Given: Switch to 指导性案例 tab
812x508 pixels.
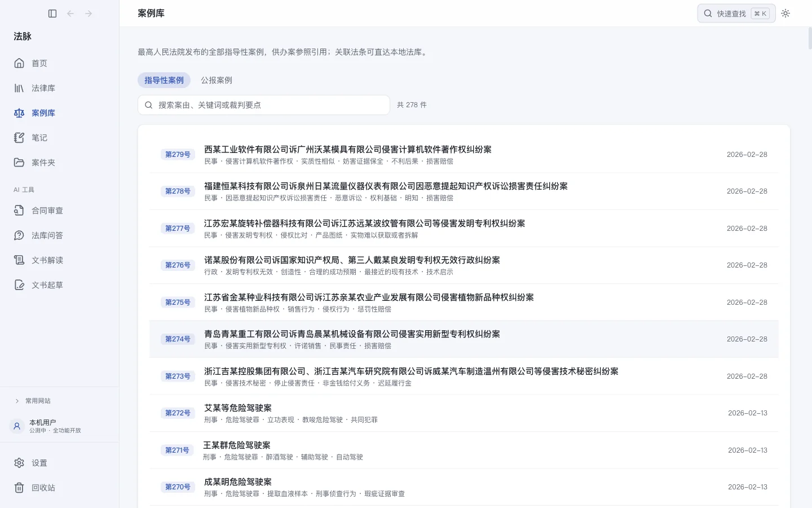Looking at the screenshot, I should pos(164,80).
